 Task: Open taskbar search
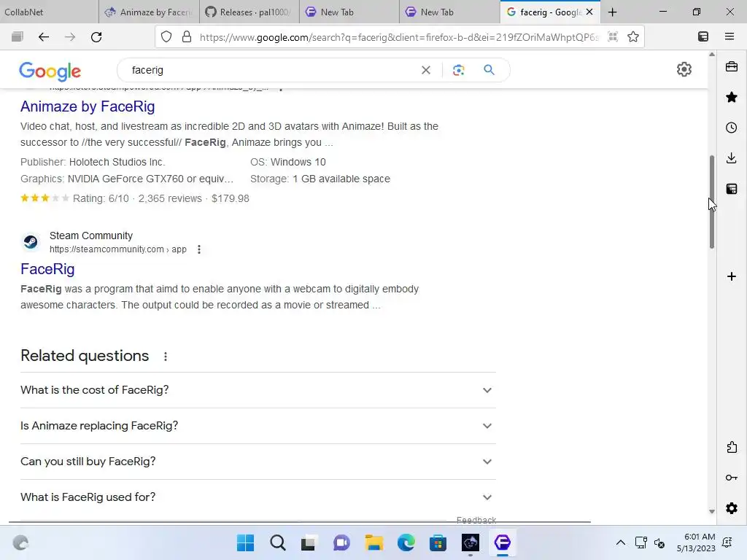[x=278, y=542]
